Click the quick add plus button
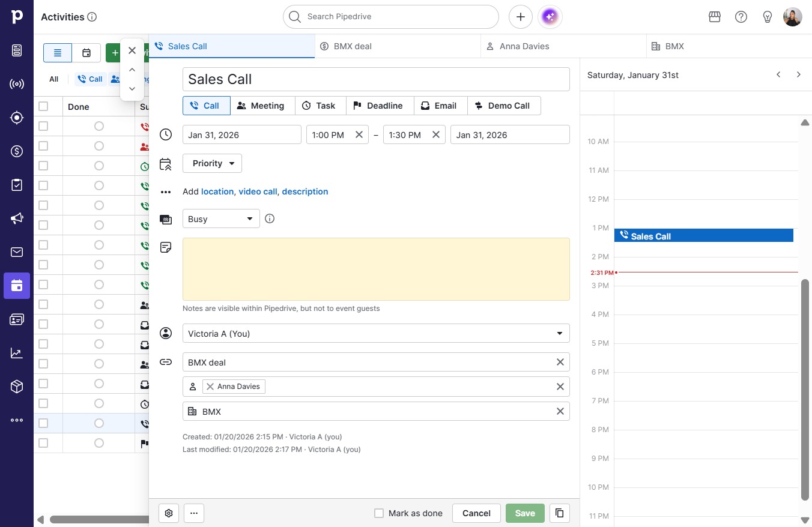The height and width of the screenshot is (527, 812). [521, 17]
